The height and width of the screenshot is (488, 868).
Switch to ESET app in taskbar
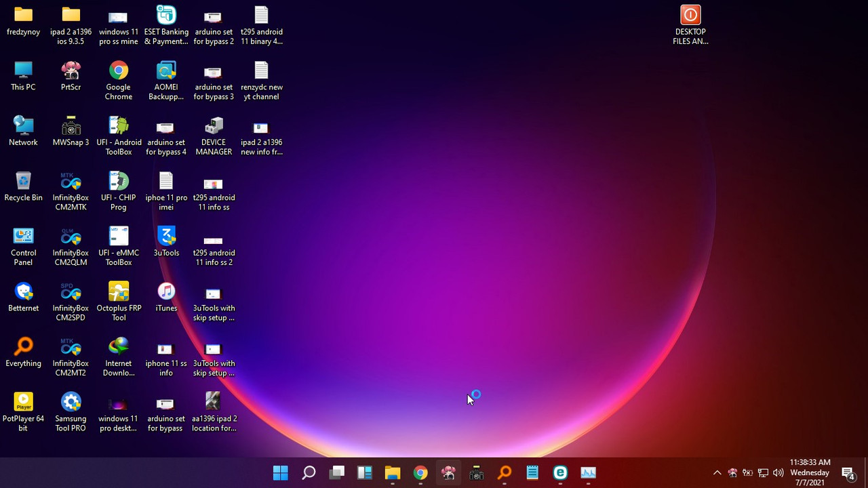[560, 472]
